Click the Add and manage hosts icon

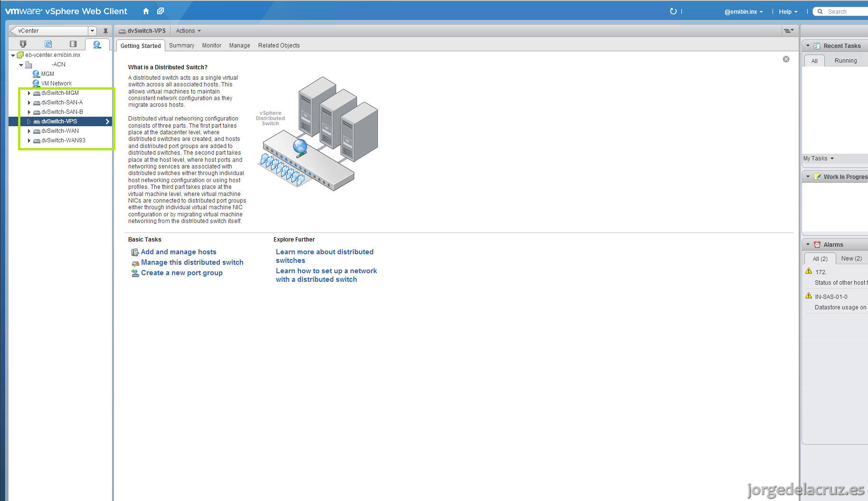pos(135,252)
